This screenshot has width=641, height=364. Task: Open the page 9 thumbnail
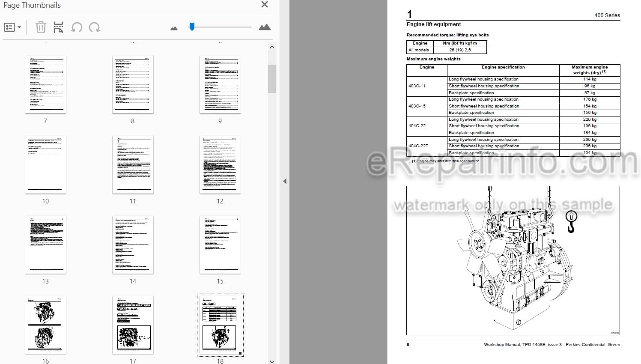click(220, 85)
